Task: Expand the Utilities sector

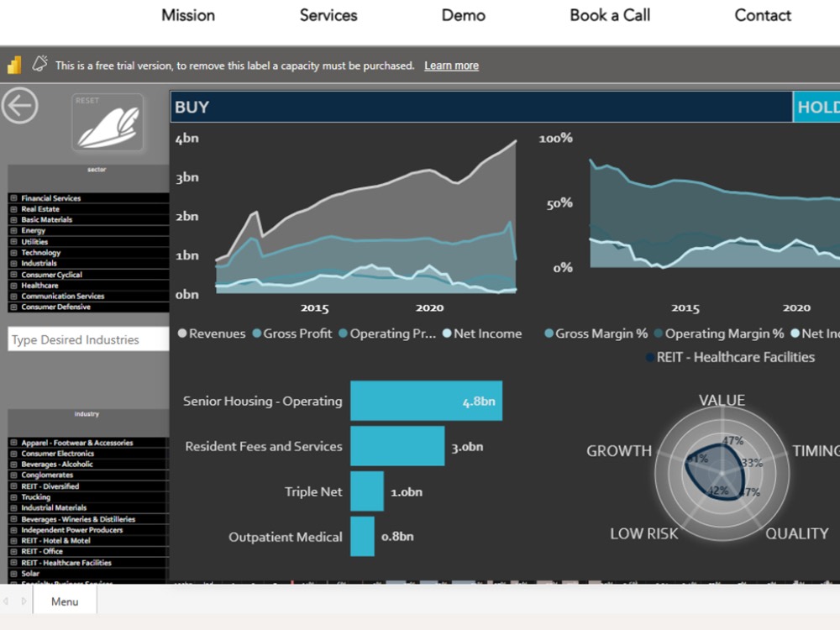Action: [14, 242]
